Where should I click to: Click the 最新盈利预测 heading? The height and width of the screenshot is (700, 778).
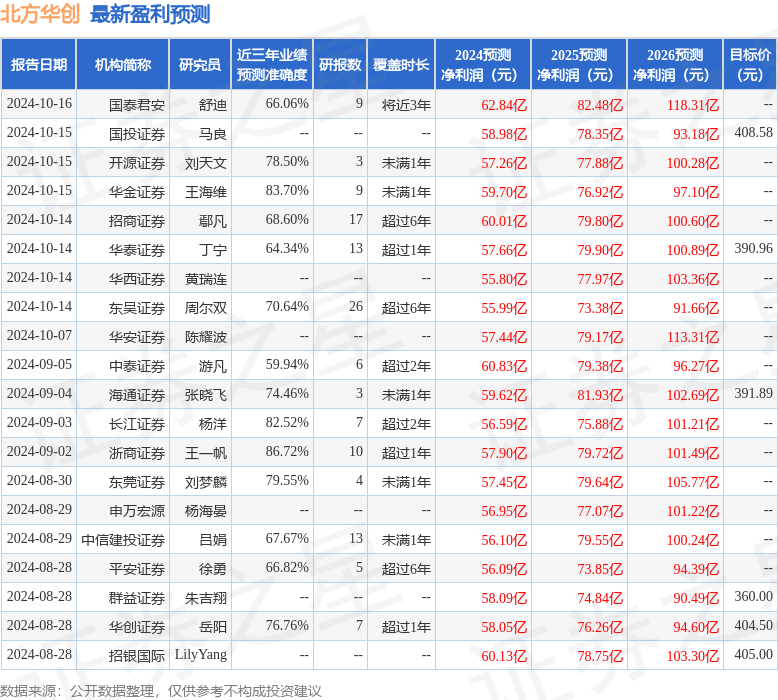[150, 14]
